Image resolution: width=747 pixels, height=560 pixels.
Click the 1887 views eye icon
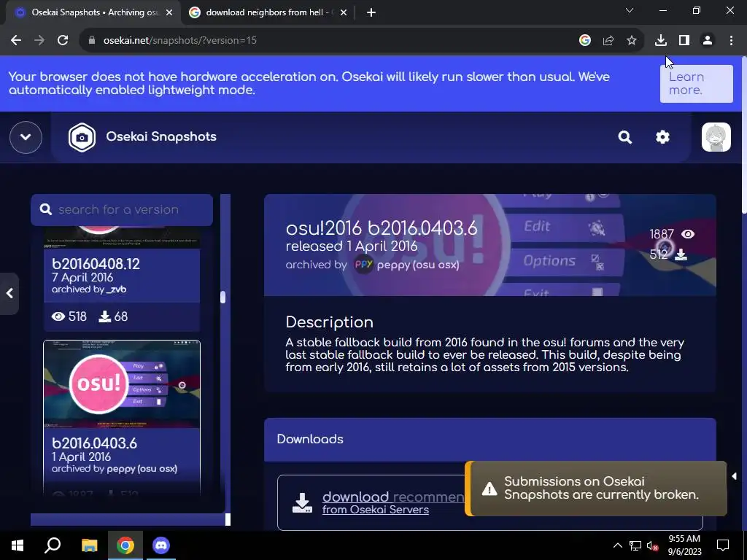pos(687,234)
